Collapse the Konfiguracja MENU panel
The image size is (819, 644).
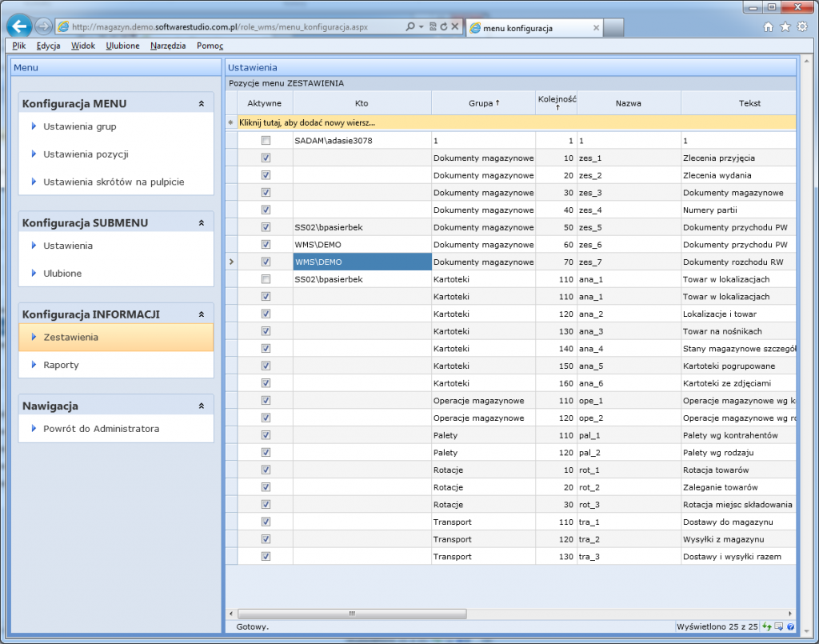pos(202,104)
